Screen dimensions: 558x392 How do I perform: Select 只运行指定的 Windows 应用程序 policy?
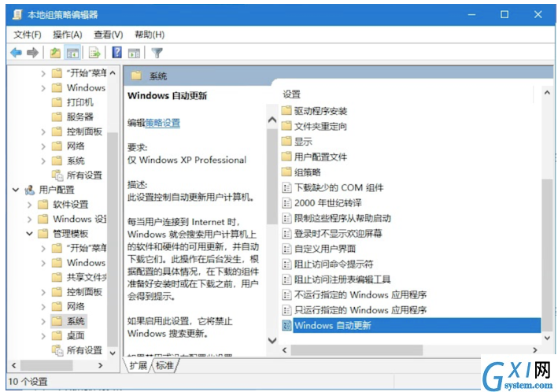354,310
